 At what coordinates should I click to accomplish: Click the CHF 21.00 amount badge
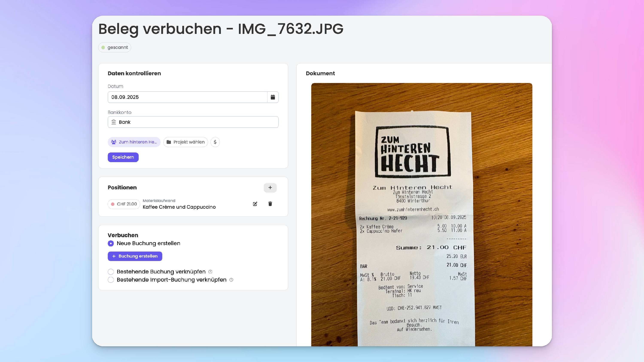[124, 204]
